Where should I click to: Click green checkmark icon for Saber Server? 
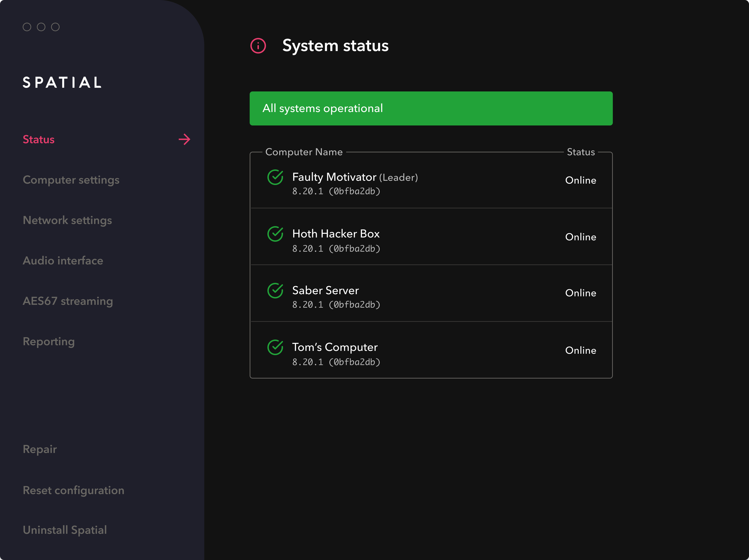tap(275, 290)
